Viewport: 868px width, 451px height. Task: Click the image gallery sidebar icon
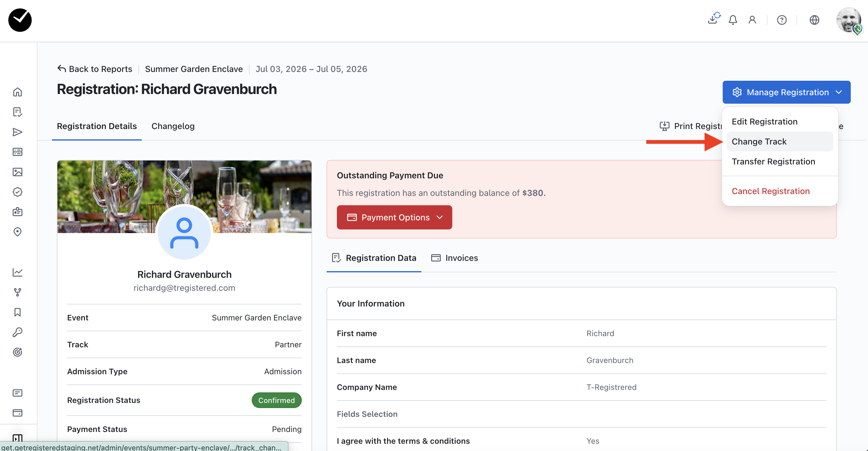[x=18, y=172]
